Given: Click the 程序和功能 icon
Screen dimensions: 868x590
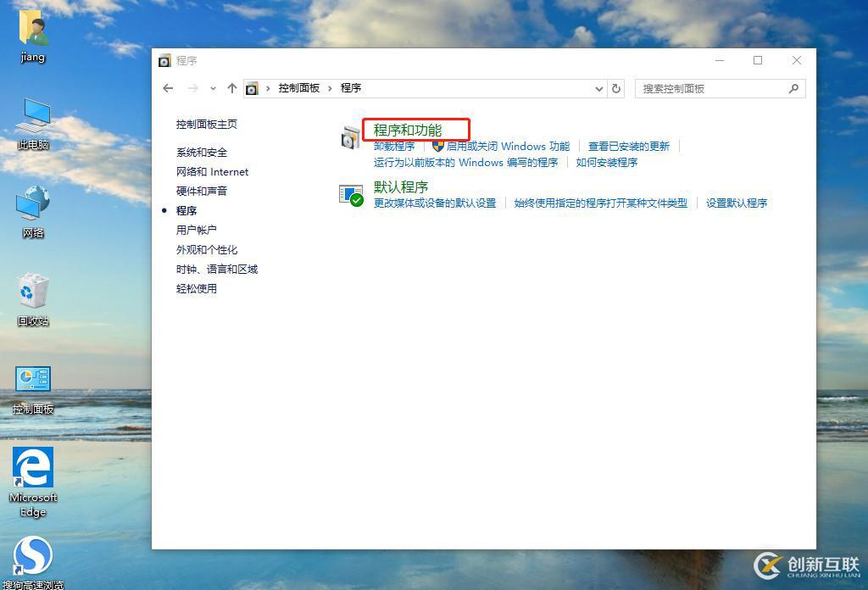Looking at the screenshot, I should pyautogui.click(x=351, y=138).
